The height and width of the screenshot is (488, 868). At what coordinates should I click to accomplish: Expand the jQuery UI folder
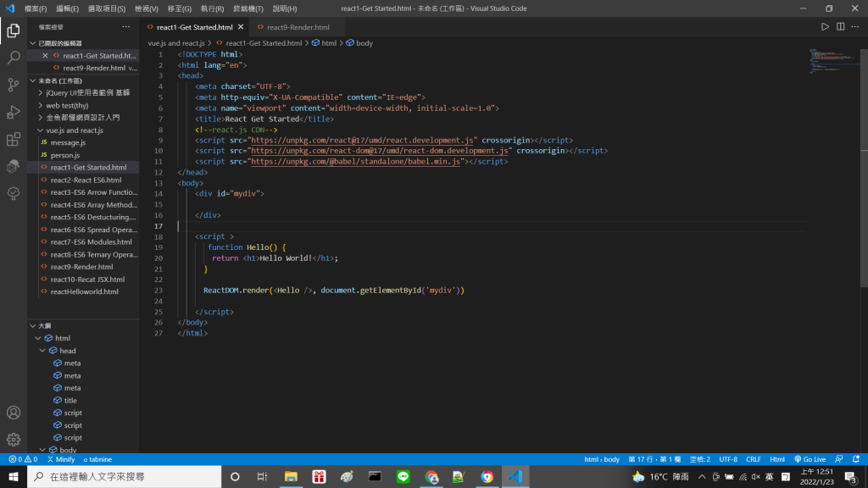41,93
